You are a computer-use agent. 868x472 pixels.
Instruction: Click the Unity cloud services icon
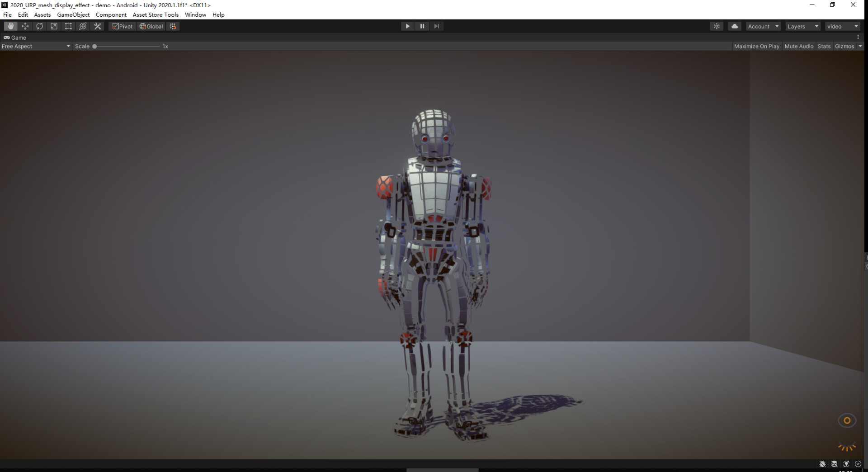click(x=734, y=26)
